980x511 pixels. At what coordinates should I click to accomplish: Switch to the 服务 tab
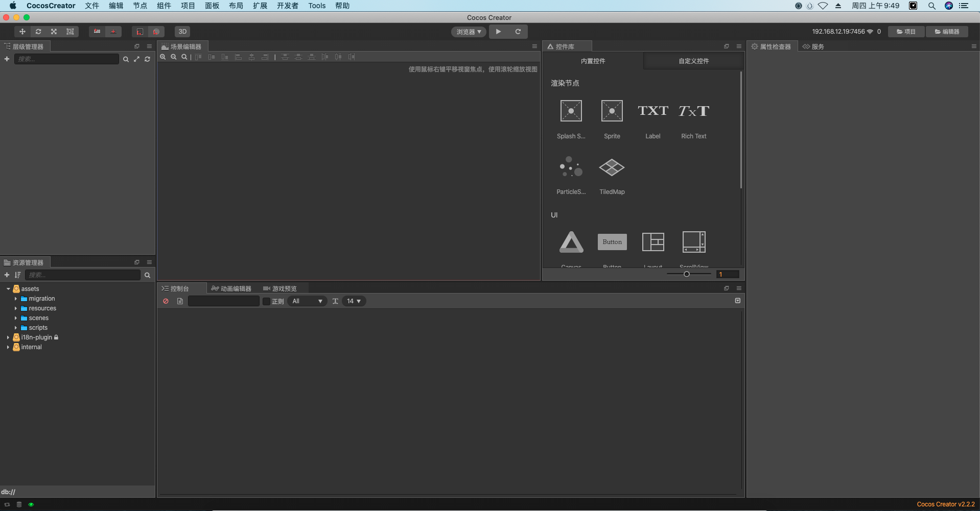click(813, 46)
